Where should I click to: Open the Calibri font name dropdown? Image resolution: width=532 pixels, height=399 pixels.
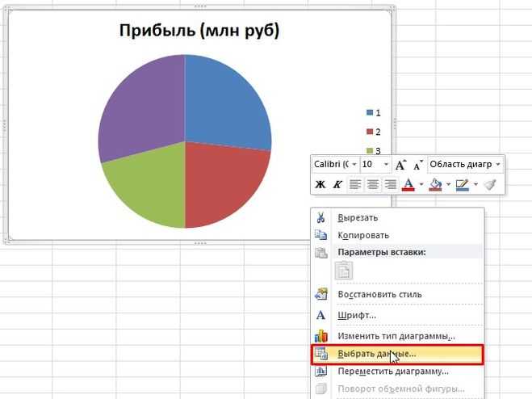354,164
